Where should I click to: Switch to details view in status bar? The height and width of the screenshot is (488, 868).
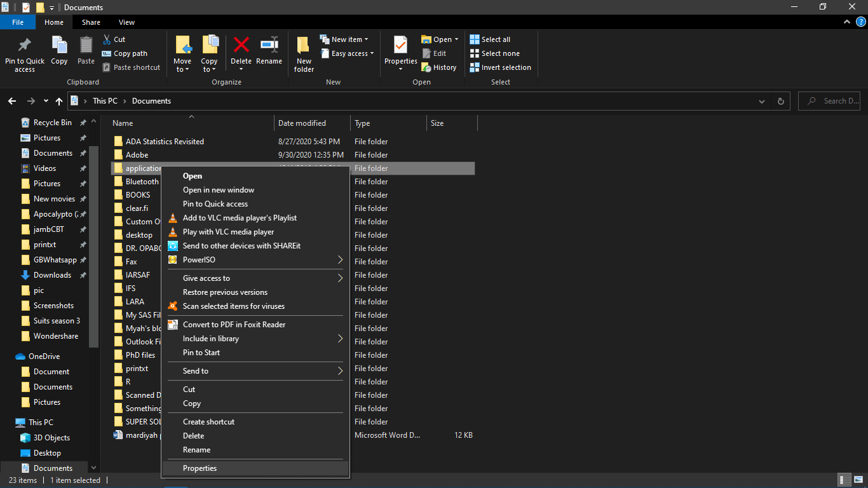pos(844,480)
